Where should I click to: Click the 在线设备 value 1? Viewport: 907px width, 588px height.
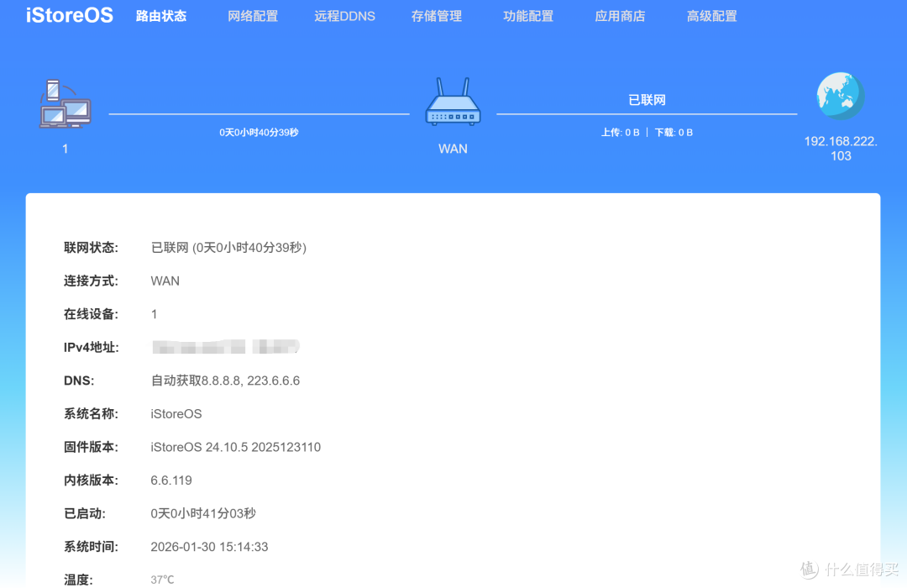coord(154,314)
